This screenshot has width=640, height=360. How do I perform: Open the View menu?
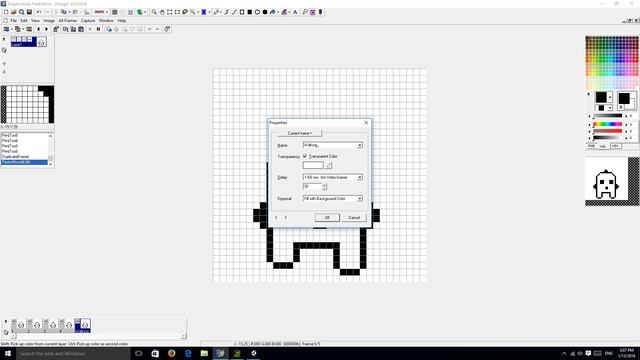click(x=36, y=20)
